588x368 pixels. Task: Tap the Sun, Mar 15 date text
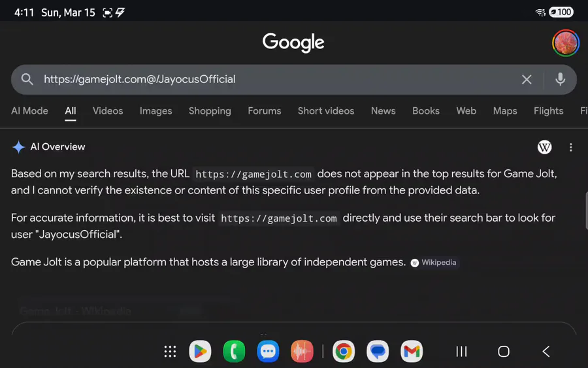[68, 13]
